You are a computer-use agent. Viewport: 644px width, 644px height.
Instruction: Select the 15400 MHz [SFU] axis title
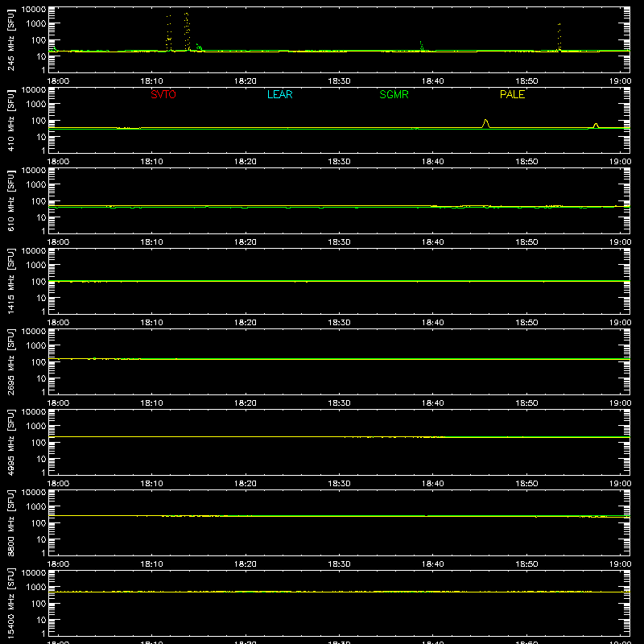(10, 603)
